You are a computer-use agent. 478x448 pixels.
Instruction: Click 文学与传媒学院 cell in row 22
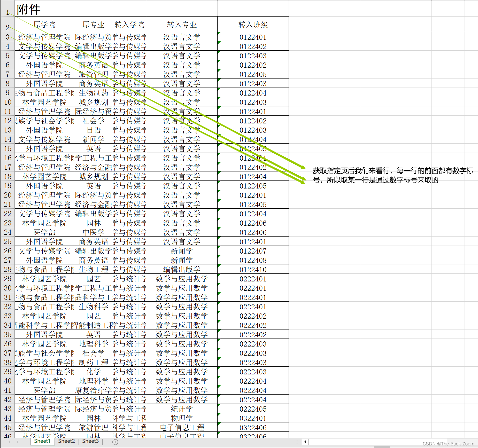coord(44,214)
